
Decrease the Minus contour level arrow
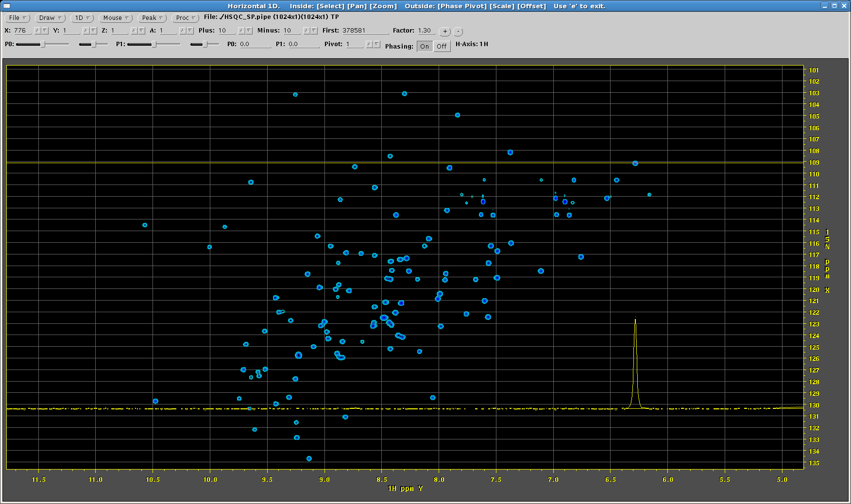pyautogui.click(x=314, y=31)
